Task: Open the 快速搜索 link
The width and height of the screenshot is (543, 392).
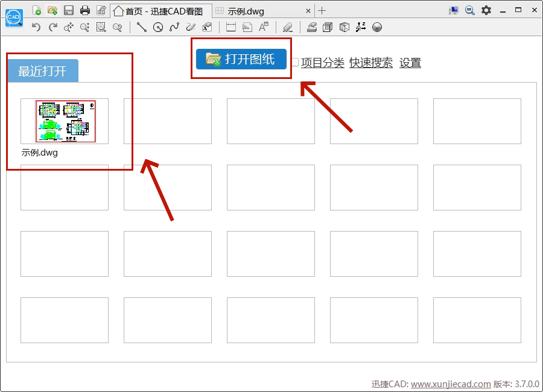Action: pyautogui.click(x=371, y=63)
